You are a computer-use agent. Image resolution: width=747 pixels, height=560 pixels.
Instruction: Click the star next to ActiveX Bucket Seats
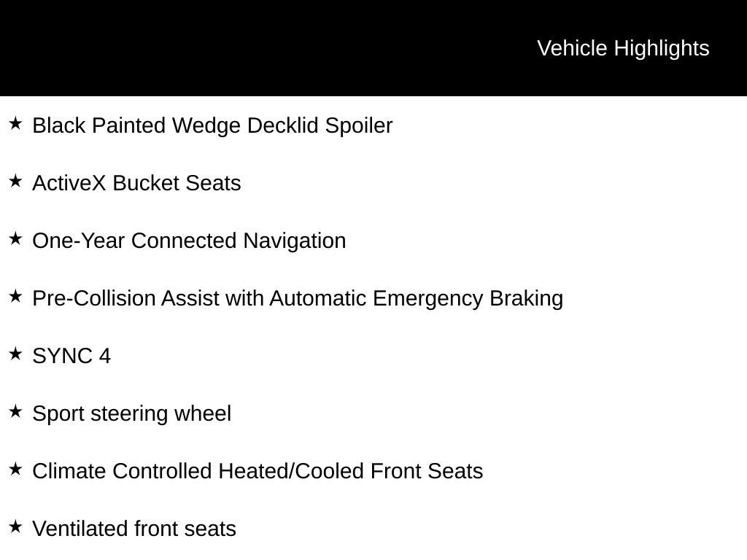click(15, 182)
